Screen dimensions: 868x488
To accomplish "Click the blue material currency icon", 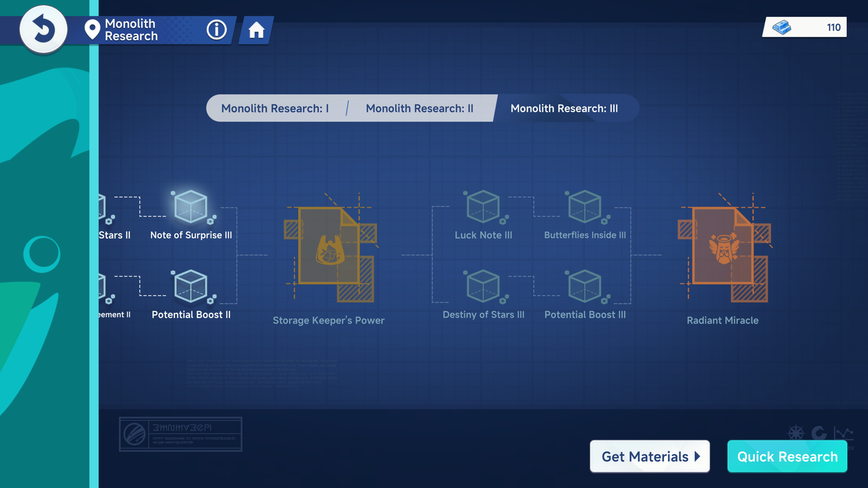I will click(782, 27).
